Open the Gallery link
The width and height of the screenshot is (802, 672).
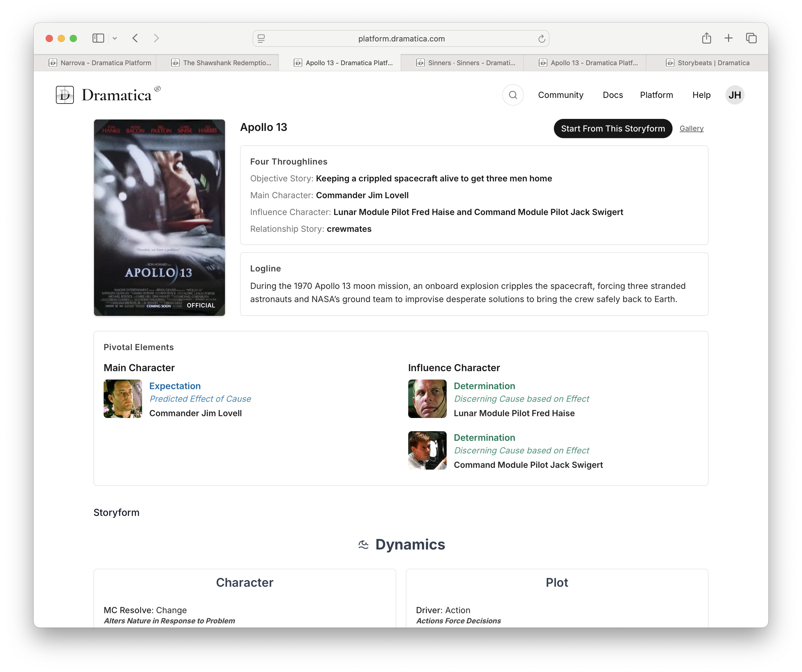[691, 128]
